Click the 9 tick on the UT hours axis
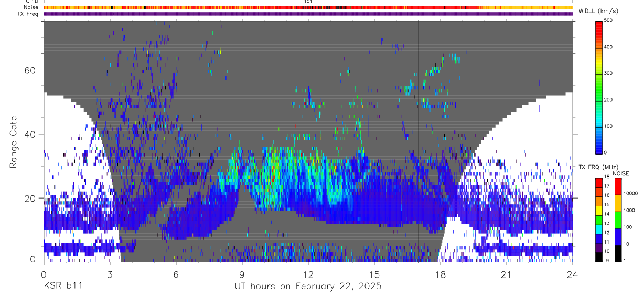644x297 pixels. pyautogui.click(x=242, y=274)
